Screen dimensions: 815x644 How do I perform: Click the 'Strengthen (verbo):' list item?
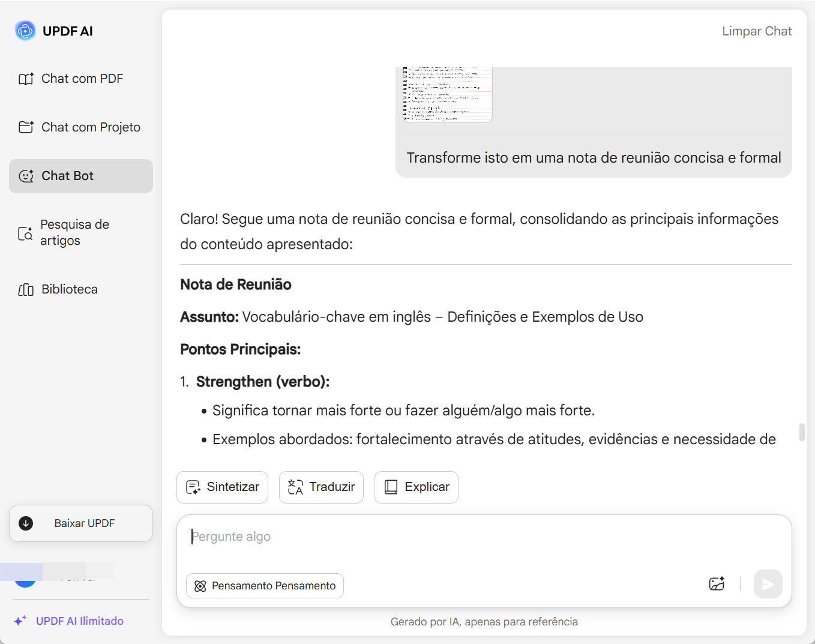coord(263,382)
